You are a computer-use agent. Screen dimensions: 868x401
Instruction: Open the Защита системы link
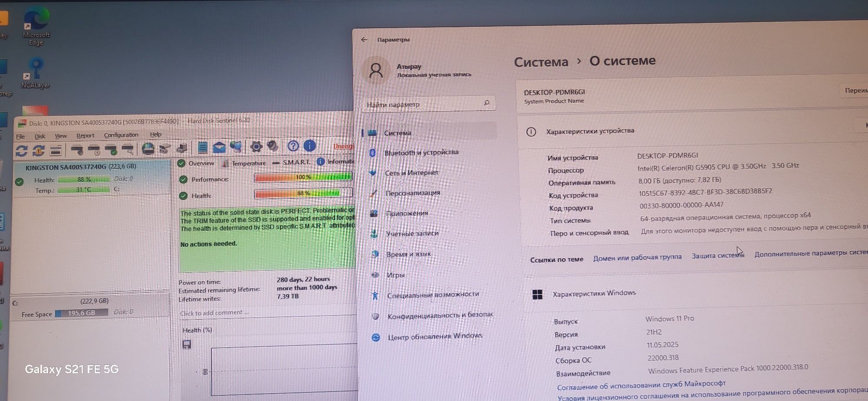[x=718, y=256]
